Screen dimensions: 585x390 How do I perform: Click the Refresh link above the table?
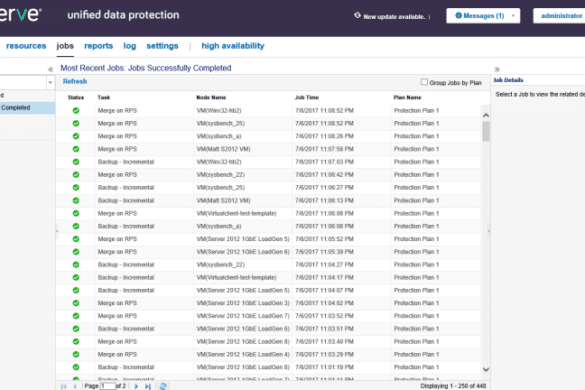(75, 81)
